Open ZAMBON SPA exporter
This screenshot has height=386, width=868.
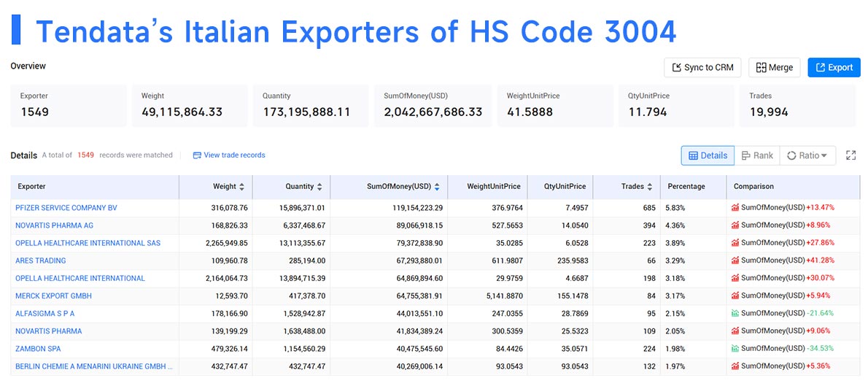[38, 349]
